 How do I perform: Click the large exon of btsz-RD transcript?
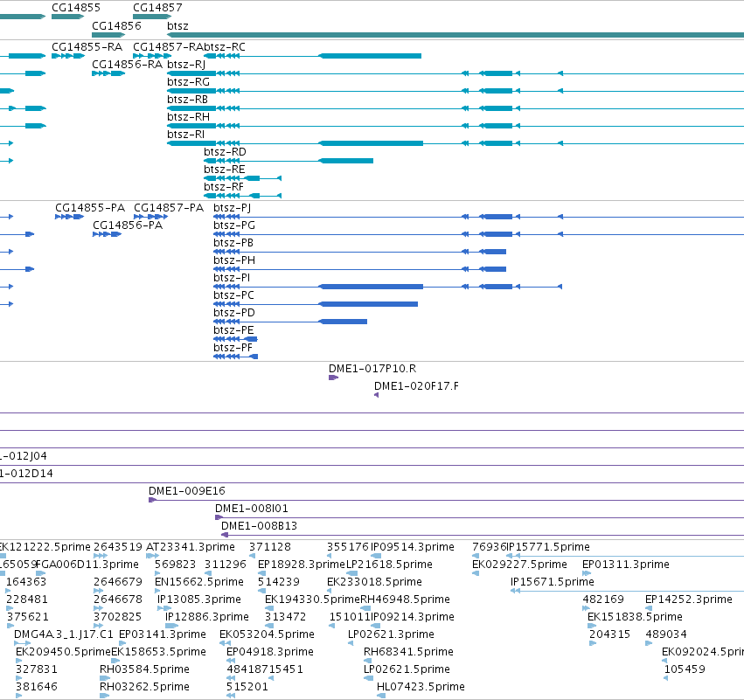tap(347, 161)
